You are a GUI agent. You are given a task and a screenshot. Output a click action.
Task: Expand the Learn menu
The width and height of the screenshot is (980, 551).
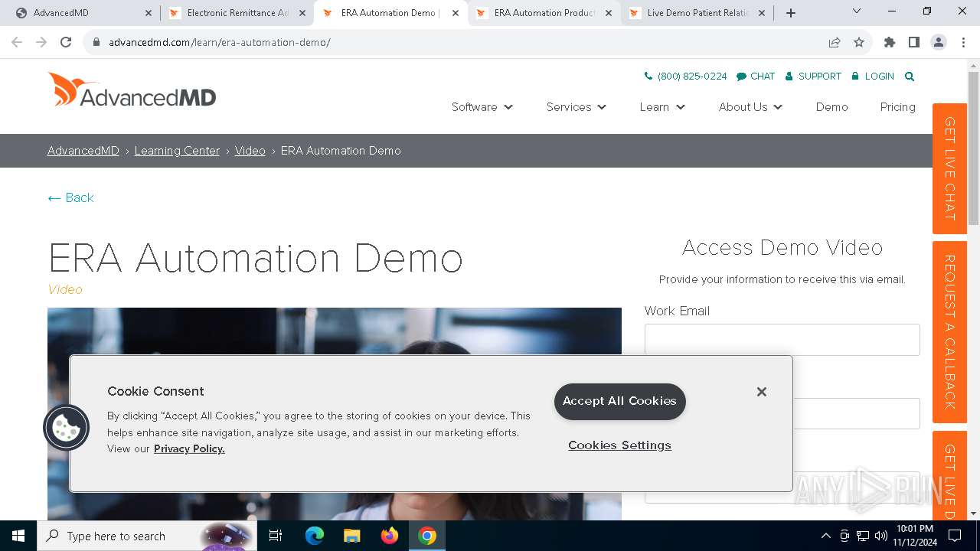tap(662, 107)
